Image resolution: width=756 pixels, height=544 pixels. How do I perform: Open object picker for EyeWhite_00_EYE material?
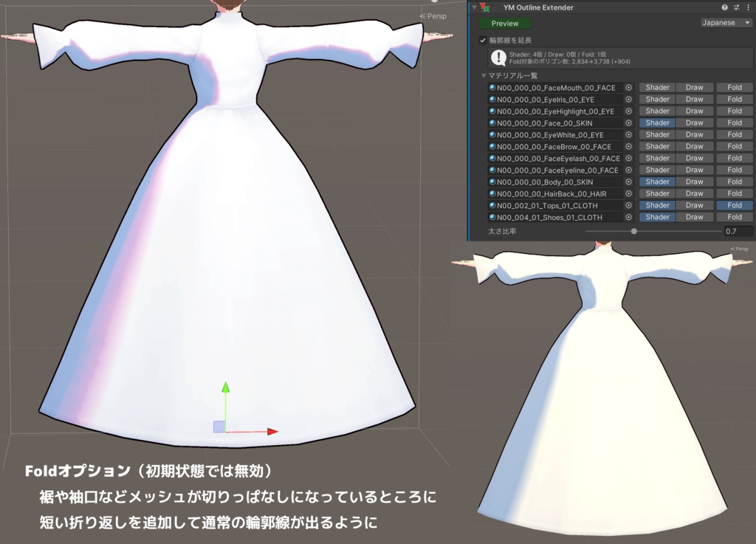pos(629,135)
